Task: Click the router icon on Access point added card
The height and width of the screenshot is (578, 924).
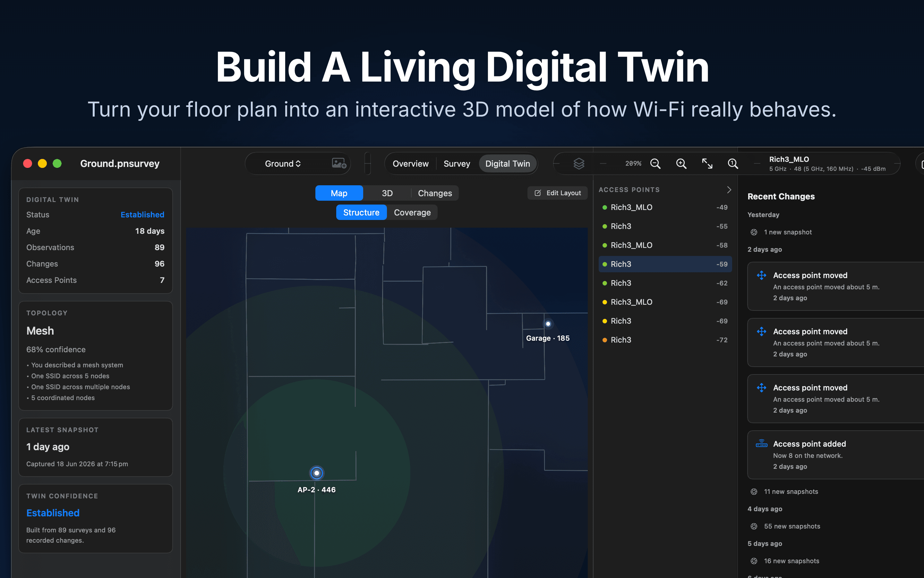Action: point(761,444)
